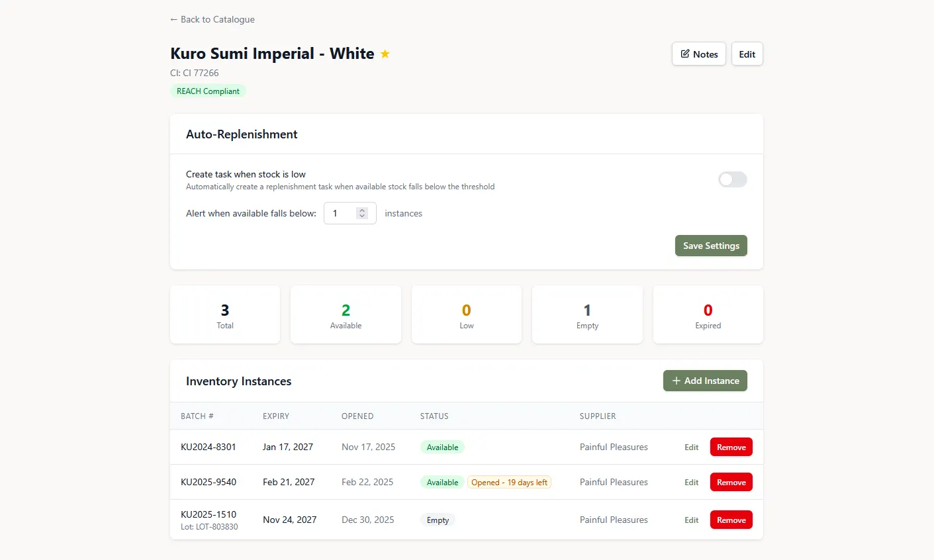Click the Empty count card
Image resolution: width=934 pixels, height=560 pixels.
[x=587, y=315]
